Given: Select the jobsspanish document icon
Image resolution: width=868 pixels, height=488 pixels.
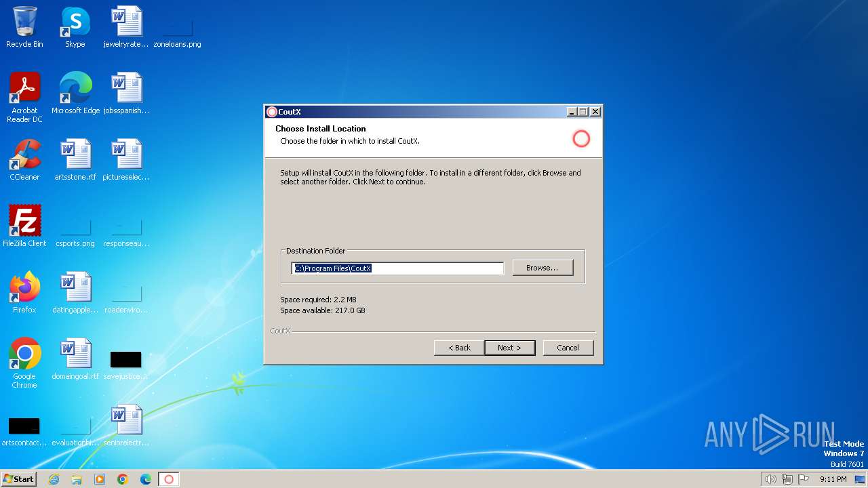Looking at the screenshot, I should click(x=126, y=94).
